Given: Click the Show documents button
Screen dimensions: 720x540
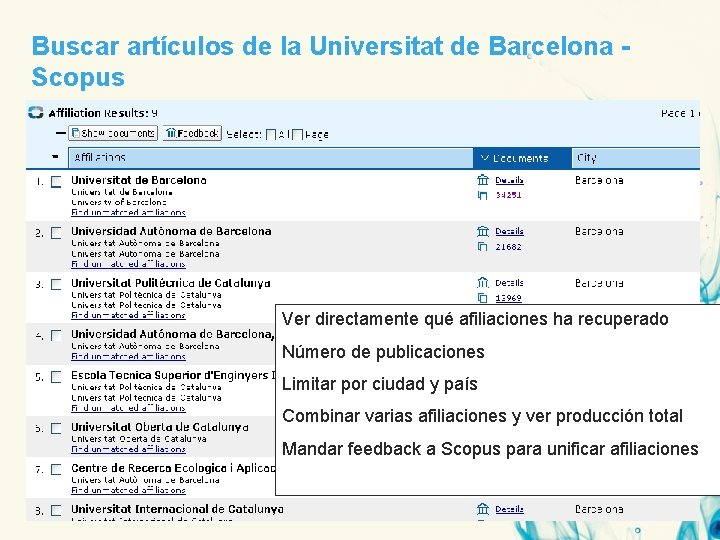Looking at the screenshot, I should coord(113,133).
